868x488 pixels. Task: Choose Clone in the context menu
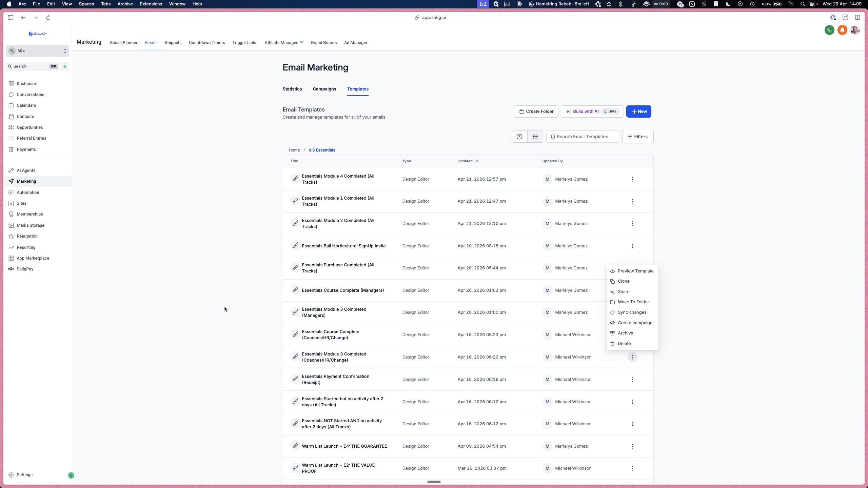click(x=632, y=281)
